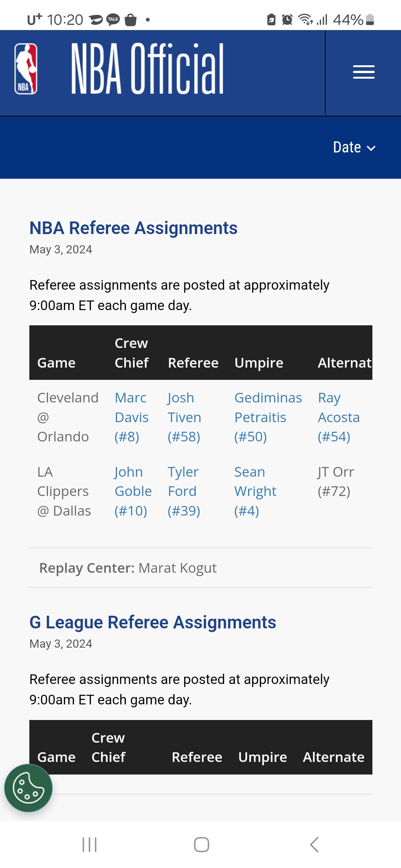Open John Goble (#10) profile
The width and height of the screenshot is (401, 868).
tap(133, 491)
